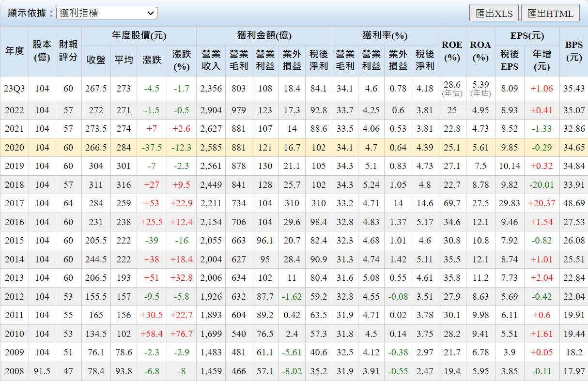588x381 pixels.
Task: Click the 股本(億) column header
Action: click(x=42, y=51)
